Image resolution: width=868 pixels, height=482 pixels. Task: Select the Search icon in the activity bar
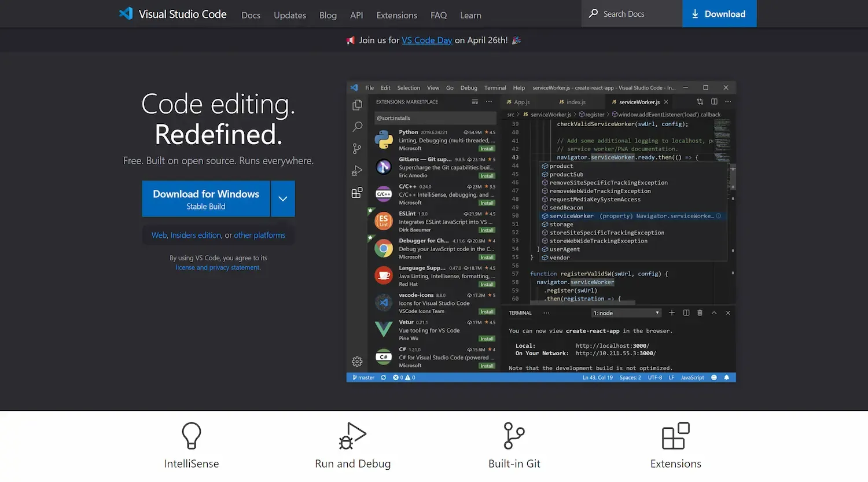tap(357, 127)
